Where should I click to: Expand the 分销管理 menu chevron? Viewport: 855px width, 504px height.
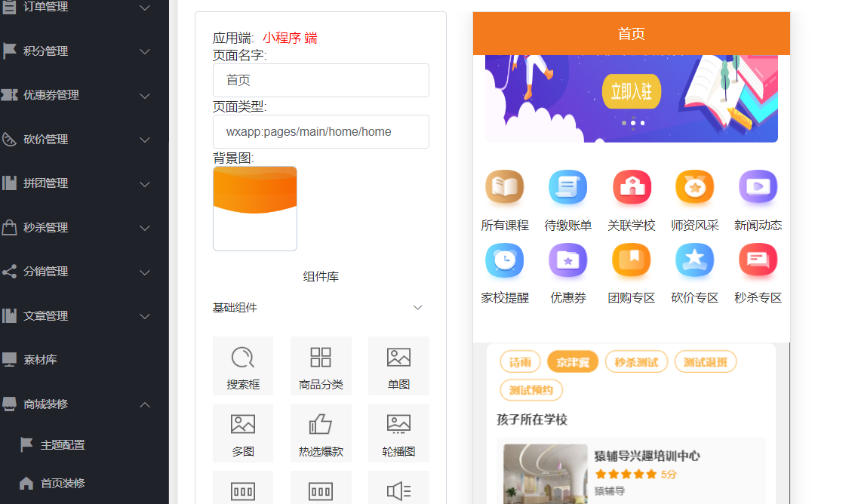click(144, 272)
